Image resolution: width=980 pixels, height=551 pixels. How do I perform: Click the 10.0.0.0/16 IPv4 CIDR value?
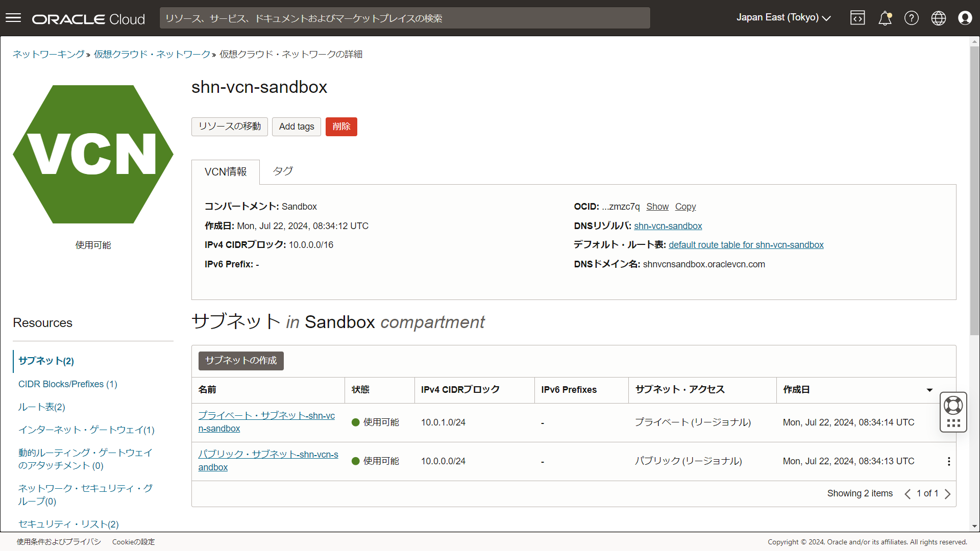311,245
